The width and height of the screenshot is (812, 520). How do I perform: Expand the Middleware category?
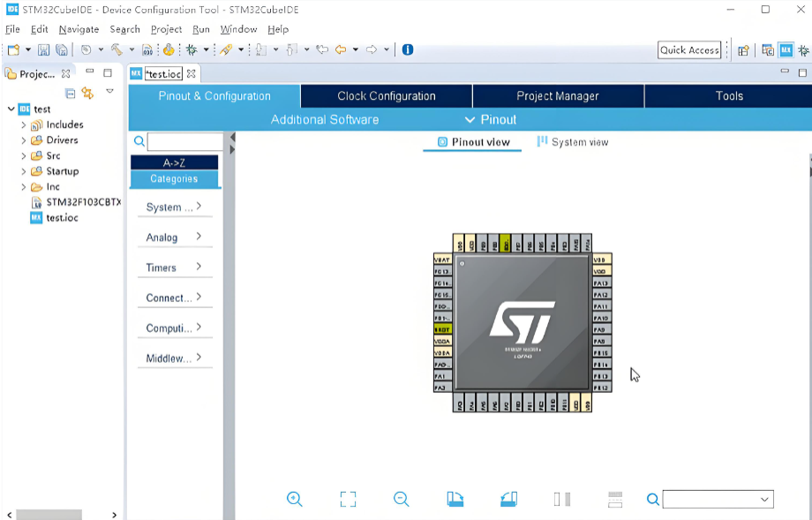[175, 358]
